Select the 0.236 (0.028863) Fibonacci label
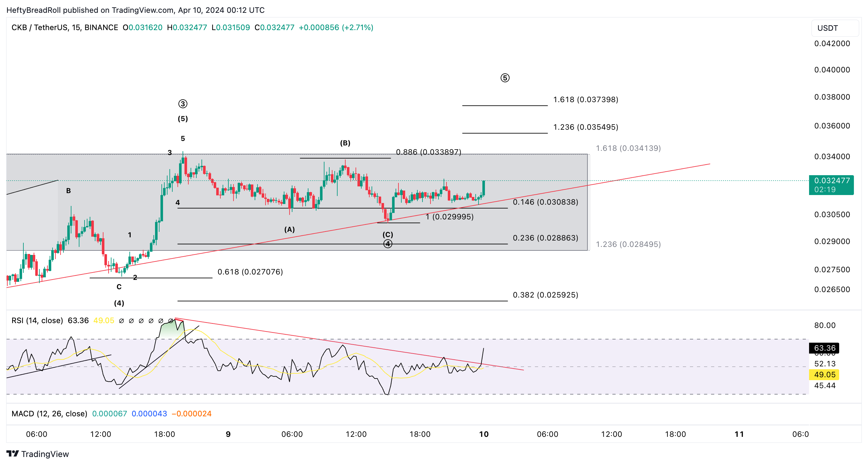Image resolution: width=868 pixels, height=465 pixels. [x=545, y=238]
